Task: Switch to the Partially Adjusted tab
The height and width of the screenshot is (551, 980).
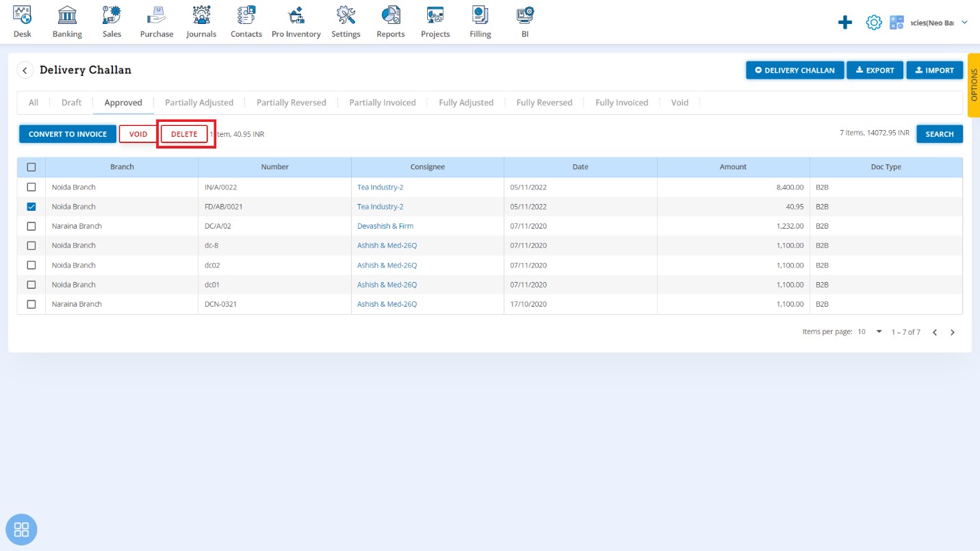Action: click(199, 103)
